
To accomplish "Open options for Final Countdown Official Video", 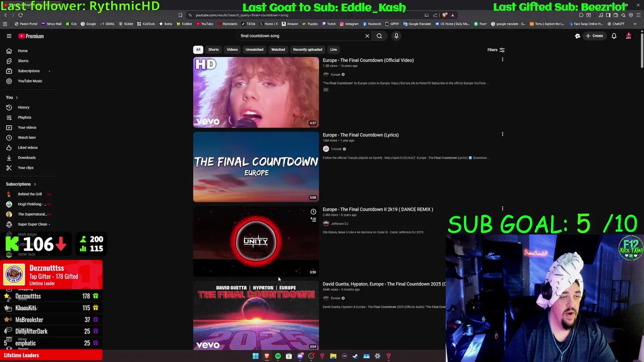I will pyautogui.click(x=502, y=60).
